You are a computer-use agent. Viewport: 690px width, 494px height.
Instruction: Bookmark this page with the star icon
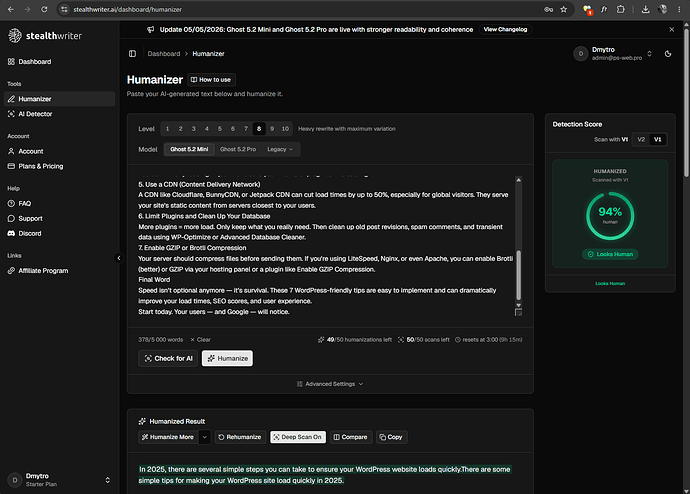point(563,9)
